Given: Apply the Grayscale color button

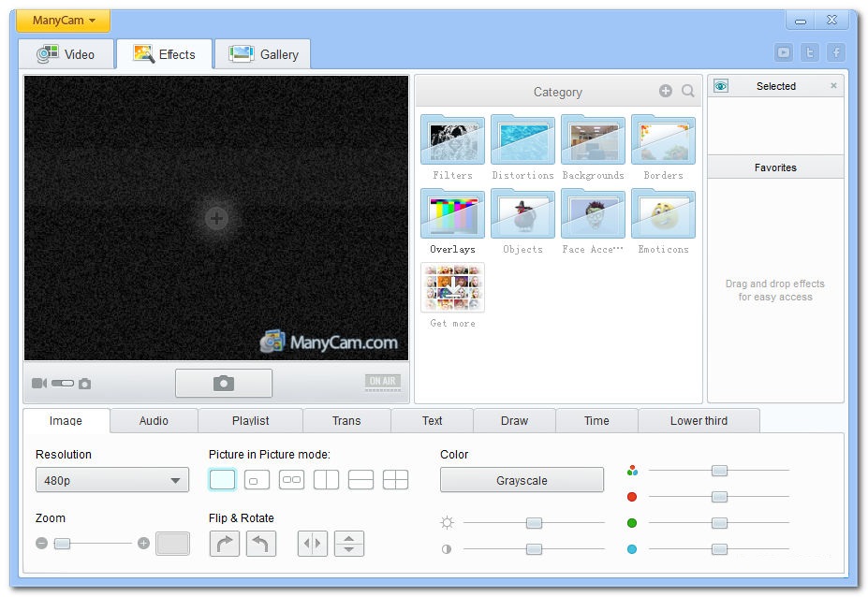Looking at the screenshot, I should [x=522, y=481].
